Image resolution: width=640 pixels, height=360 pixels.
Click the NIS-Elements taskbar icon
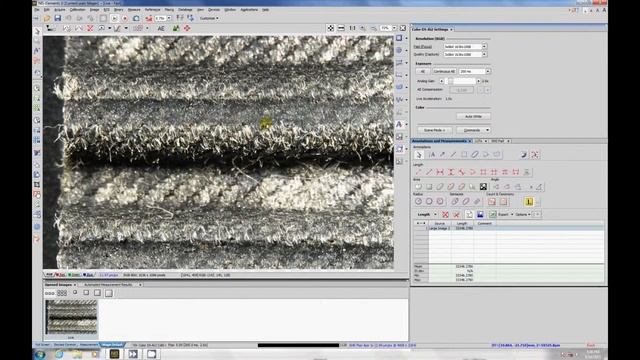pos(114,354)
